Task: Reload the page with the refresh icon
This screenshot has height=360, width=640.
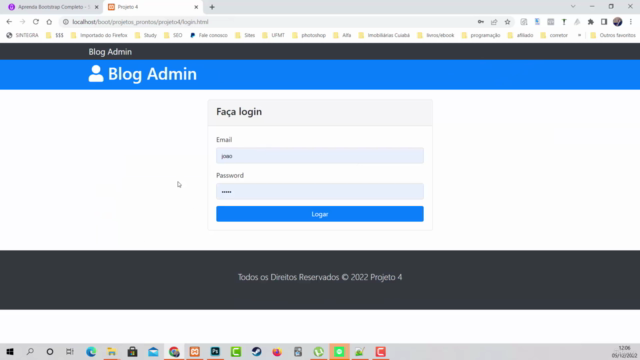Action: 36,22
